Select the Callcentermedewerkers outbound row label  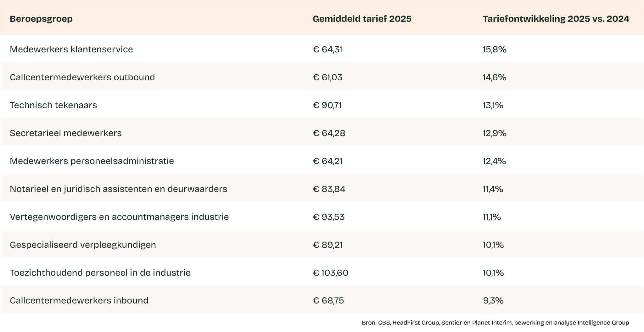coord(82,77)
